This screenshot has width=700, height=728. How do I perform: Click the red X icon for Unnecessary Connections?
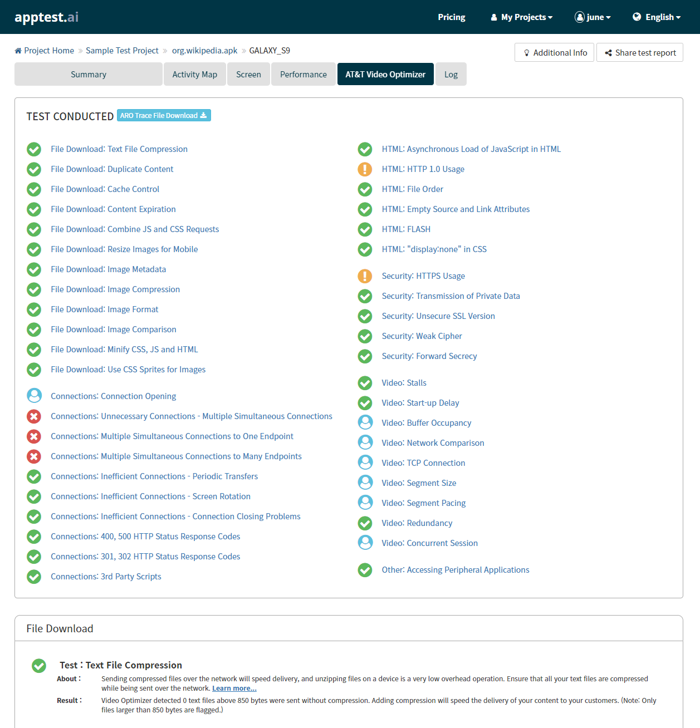[34, 416]
